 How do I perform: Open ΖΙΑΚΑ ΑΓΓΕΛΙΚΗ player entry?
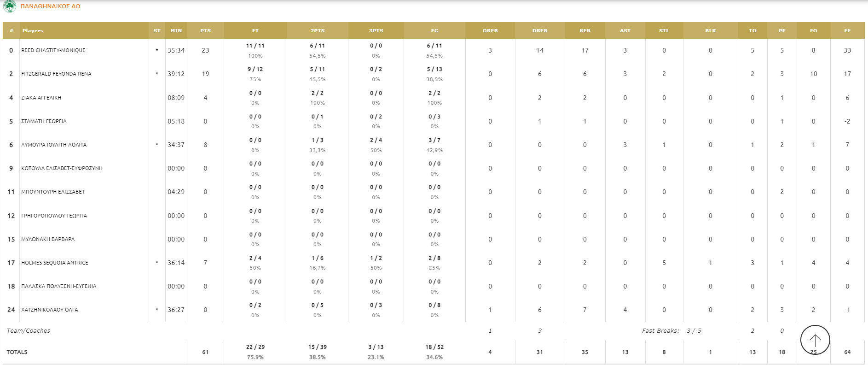click(41, 98)
